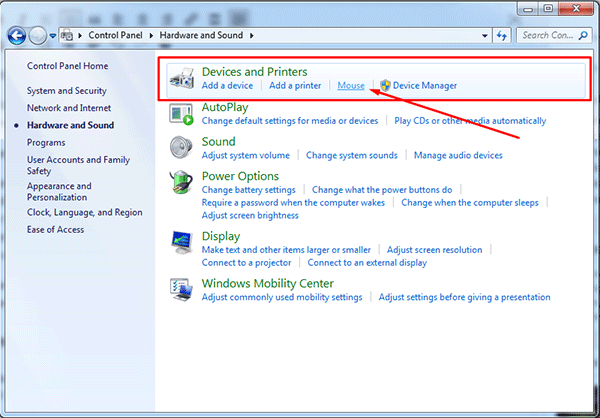Click the AutoPlay icon
This screenshot has height=418, width=600.
pos(181,114)
